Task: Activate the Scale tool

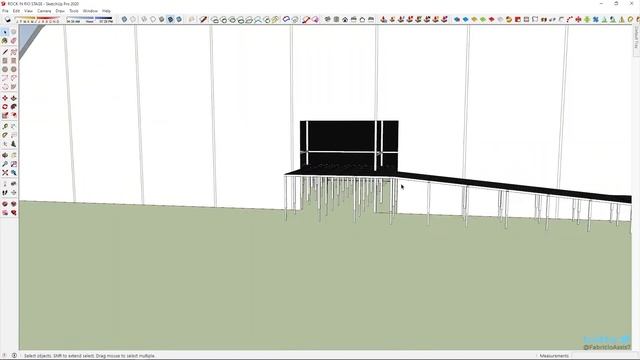Action: coord(5,116)
